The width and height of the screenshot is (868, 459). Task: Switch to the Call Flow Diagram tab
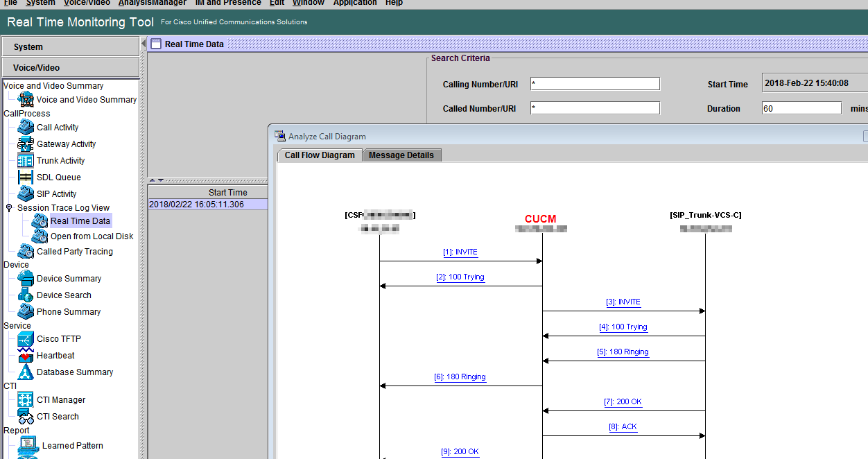(x=320, y=155)
